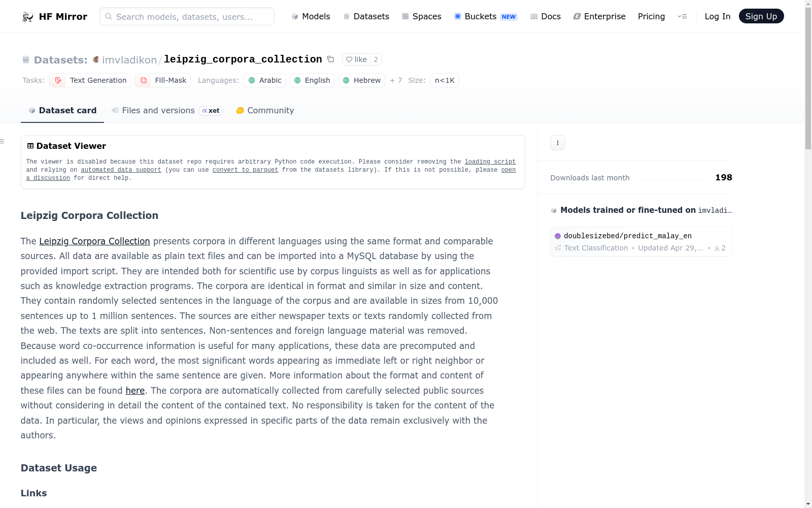Screen dimensions: 812x508
Task: Click the Downloads last month value 198
Action: [724, 177]
